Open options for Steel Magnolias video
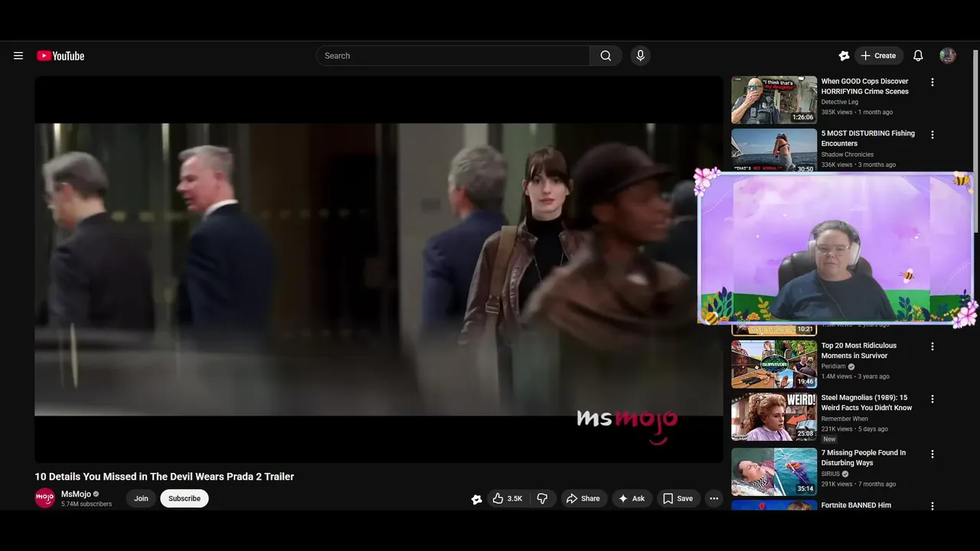 [x=933, y=399]
